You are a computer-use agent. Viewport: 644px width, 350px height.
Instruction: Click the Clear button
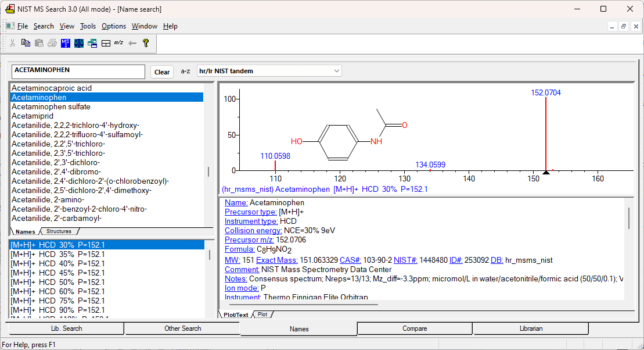[161, 71]
